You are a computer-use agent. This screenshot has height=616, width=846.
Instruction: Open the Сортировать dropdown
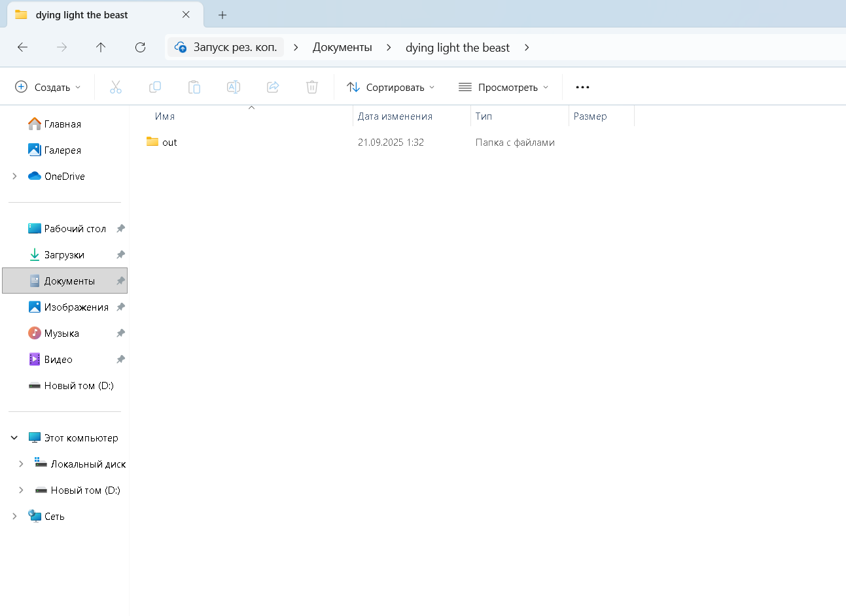point(391,87)
